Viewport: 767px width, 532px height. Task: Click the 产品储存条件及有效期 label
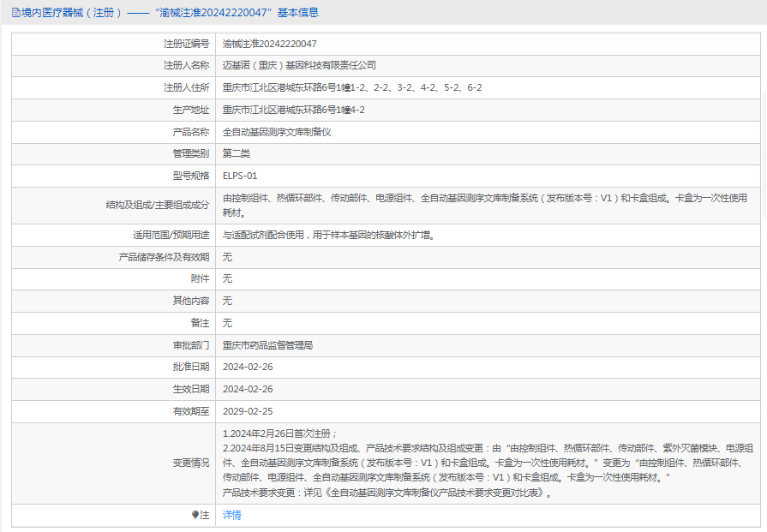click(x=164, y=257)
